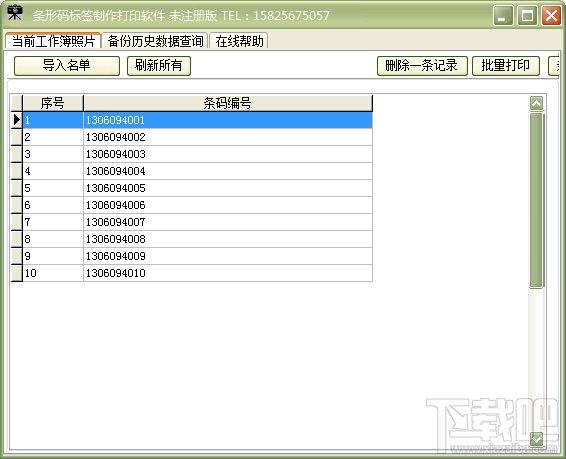Minimize the barcode label software window
This screenshot has width=566, height=459.
coord(503,16)
